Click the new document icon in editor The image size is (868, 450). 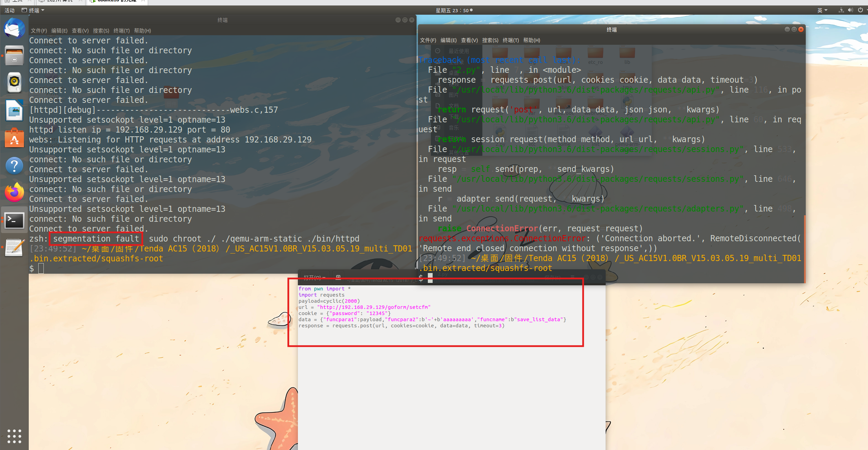338,277
